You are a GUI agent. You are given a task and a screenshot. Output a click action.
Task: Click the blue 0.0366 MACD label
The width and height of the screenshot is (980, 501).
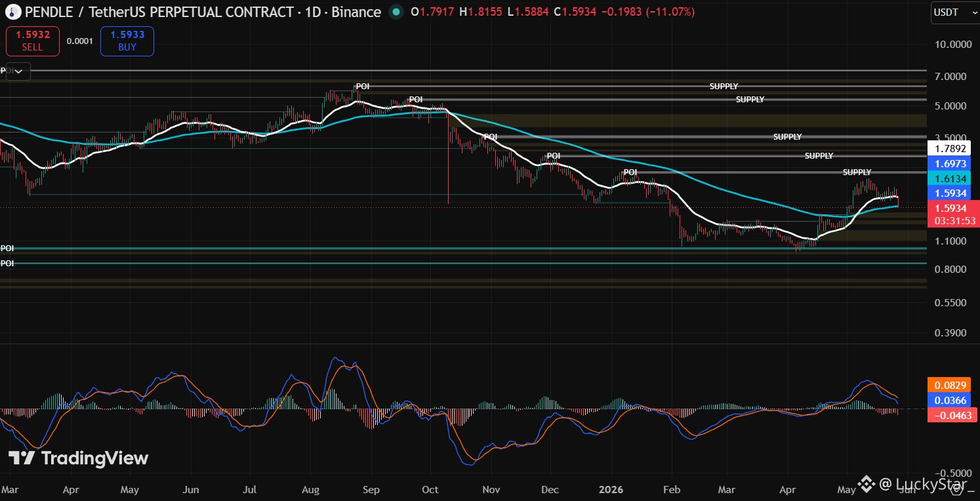(x=950, y=400)
